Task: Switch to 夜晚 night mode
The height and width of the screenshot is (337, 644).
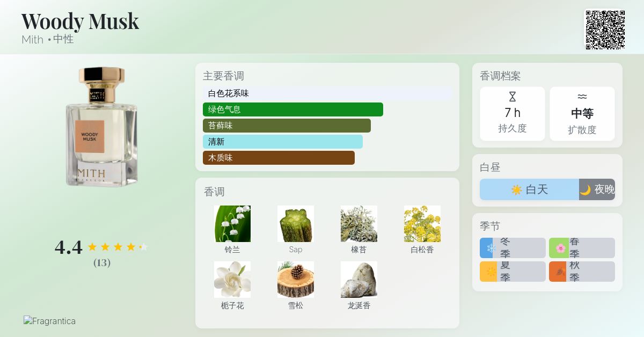Action: [597, 189]
